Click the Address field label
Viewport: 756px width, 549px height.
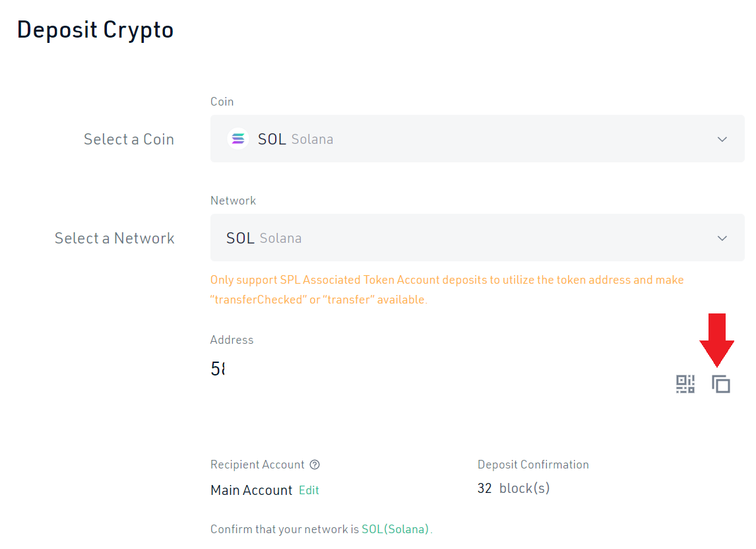(x=232, y=340)
